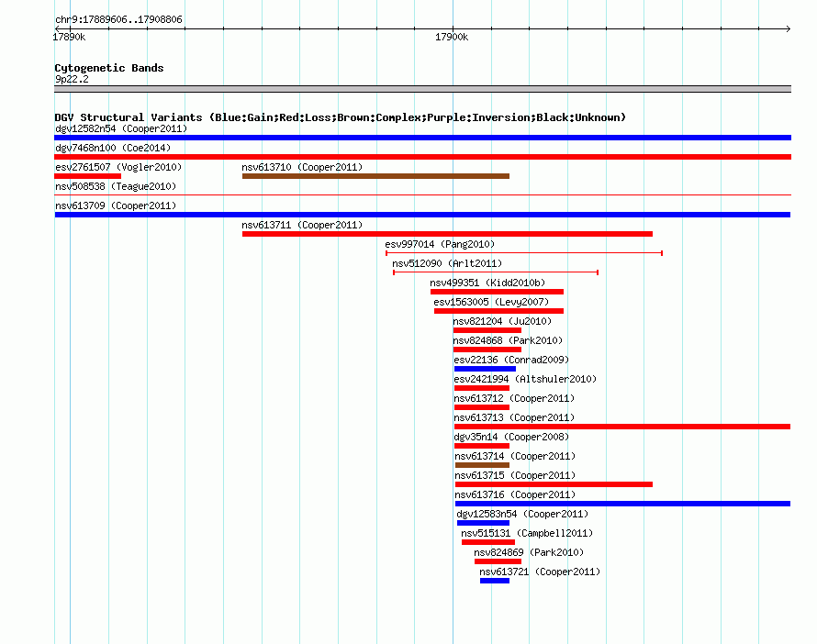The width and height of the screenshot is (817, 644).
Task: Open the esv2761507 (Vogler2010) label
Action: pyautogui.click(x=118, y=167)
